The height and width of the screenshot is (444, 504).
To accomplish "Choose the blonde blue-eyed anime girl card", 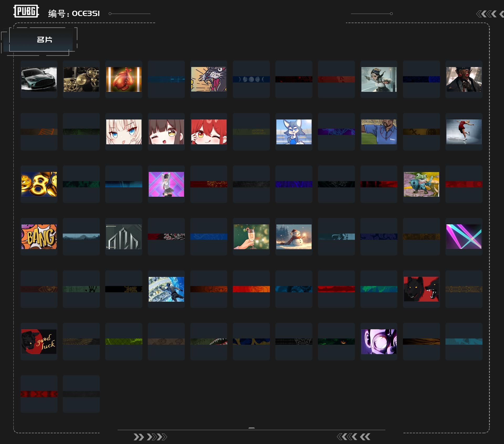I will pos(124,132).
